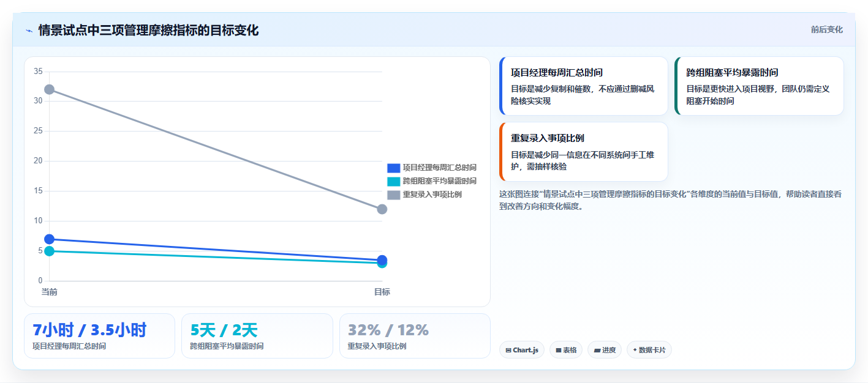Click the 32% / 12% stat value
868x383 pixels.
[388, 330]
